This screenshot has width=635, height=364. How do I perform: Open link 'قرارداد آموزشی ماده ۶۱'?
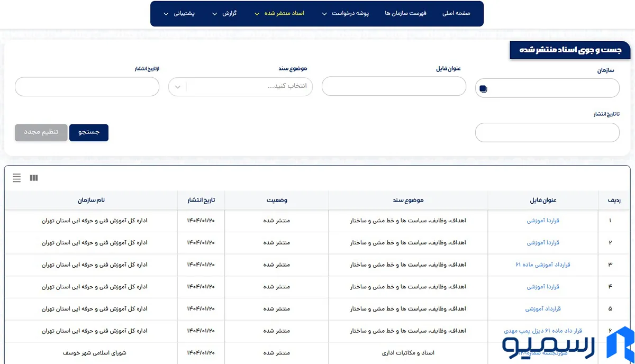coord(543,265)
